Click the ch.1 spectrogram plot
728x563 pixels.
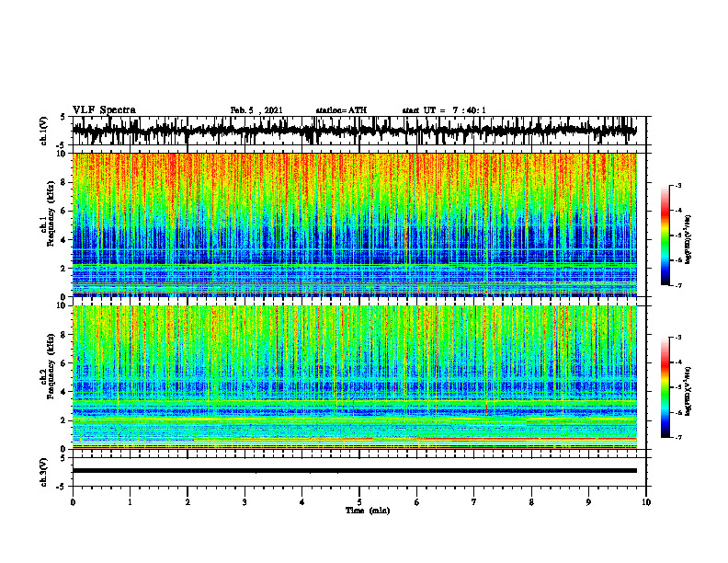click(354, 224)
